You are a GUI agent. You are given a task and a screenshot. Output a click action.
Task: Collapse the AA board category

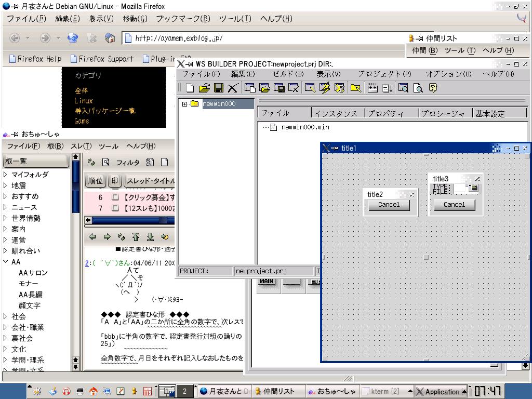tap(5, 262)
